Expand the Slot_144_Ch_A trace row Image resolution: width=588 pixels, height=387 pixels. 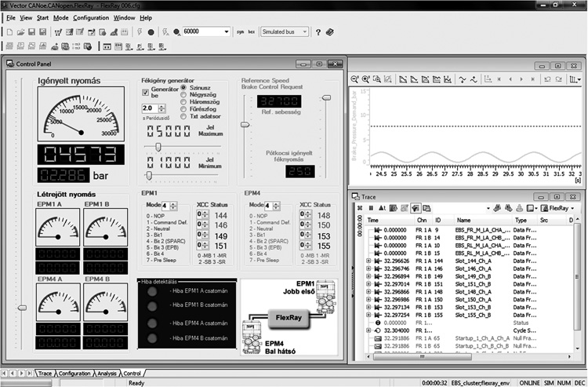[368, 261]
